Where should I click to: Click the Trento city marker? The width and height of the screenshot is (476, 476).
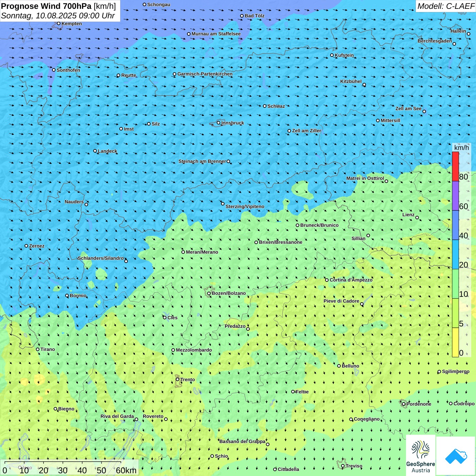pos(177,379)
